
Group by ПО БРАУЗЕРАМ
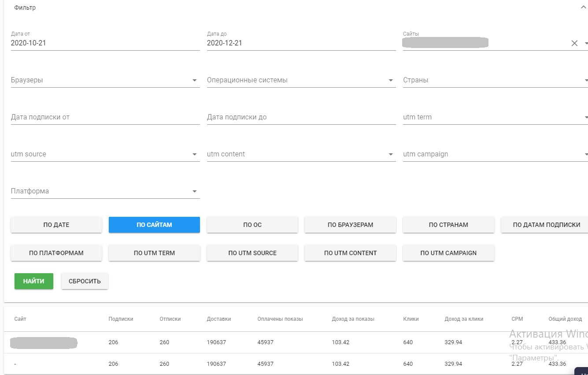[x=350, y=225]
